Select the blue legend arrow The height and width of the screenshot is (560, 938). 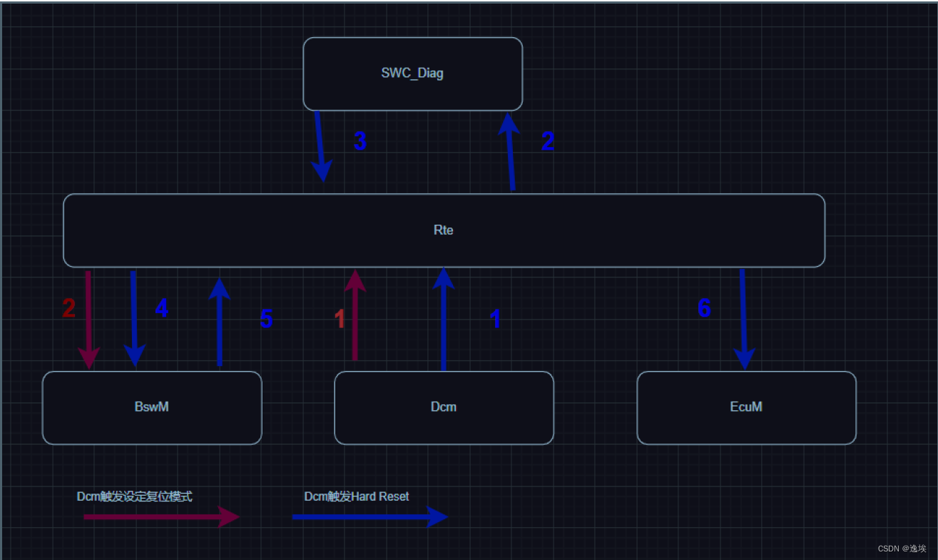[370, 516]
